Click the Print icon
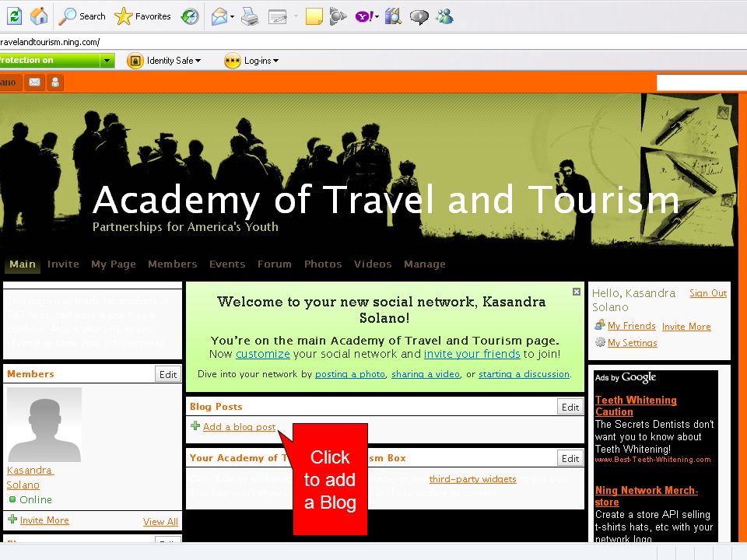The image size is (747, 560). (250, 16)
